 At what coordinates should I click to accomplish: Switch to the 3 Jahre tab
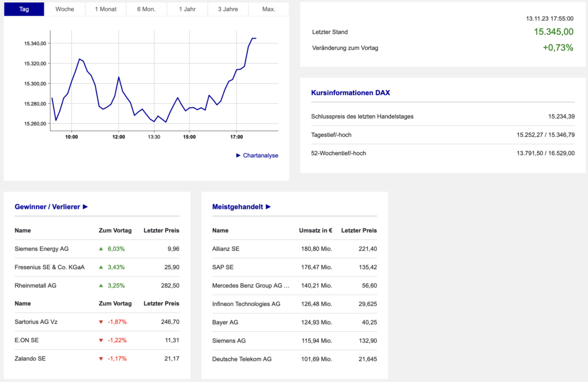[x=228, y=9]
